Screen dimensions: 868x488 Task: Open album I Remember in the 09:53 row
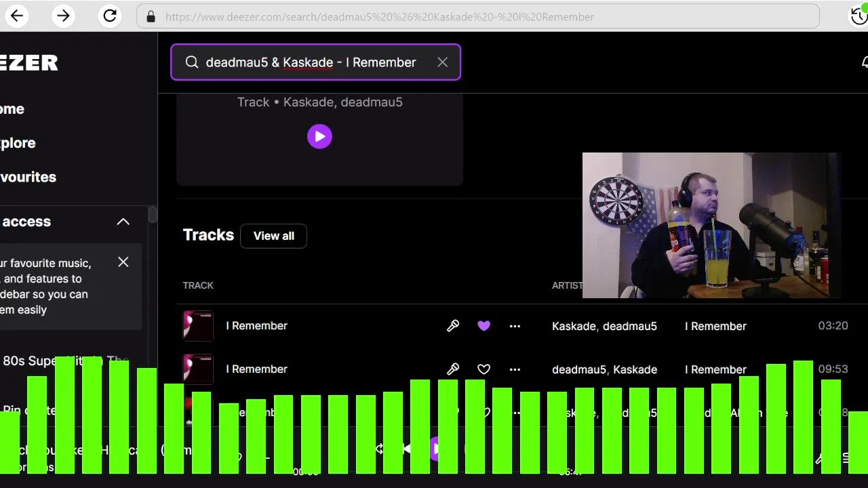(x=715, y=369)
